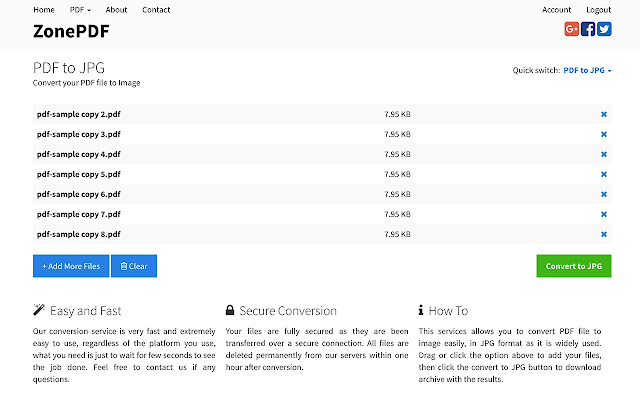Start conversion with Convert to JPG button
This screenshot has width=640, height=400.
pyautogui.click(x=574, y=266)
